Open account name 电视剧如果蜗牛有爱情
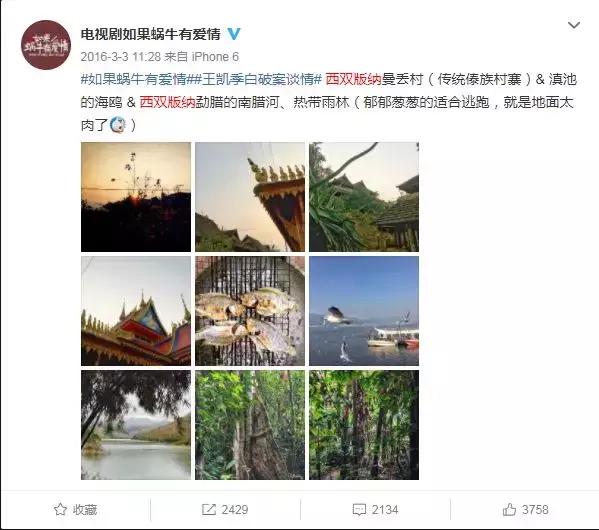599x530 pixels. click(151, 34)
